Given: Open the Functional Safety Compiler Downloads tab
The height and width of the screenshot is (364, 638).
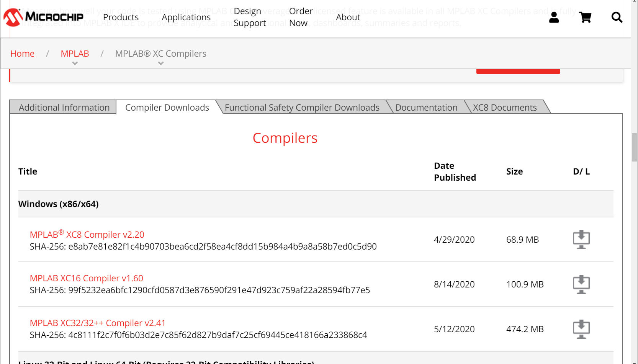Looking at the screenshot, I should (x=302, y=107).
